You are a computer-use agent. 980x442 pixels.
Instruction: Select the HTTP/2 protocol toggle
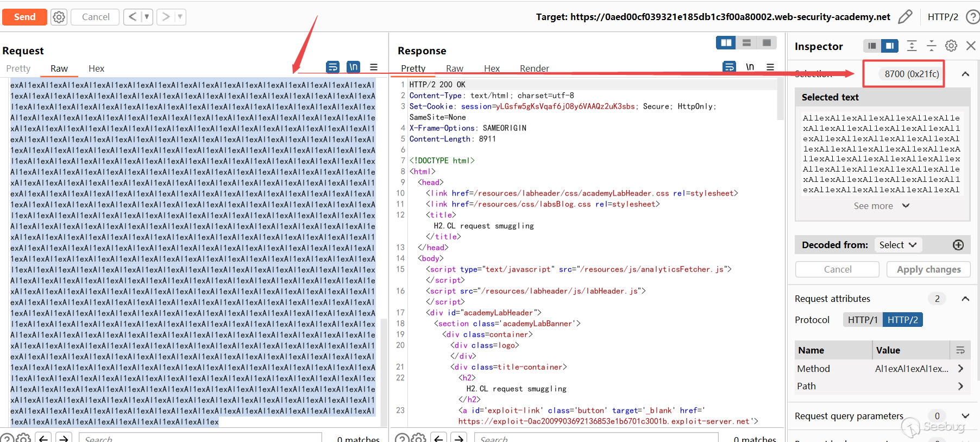point(902,320)
